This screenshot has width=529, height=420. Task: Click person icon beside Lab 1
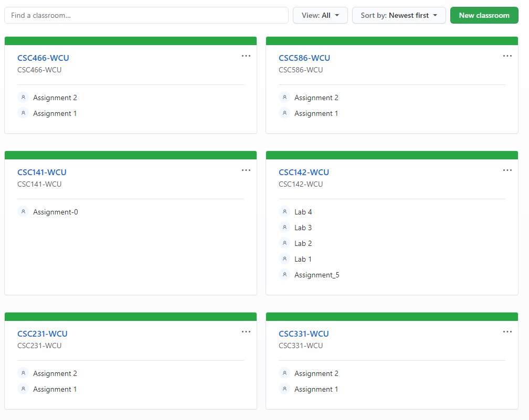click(x=284, y=259)
